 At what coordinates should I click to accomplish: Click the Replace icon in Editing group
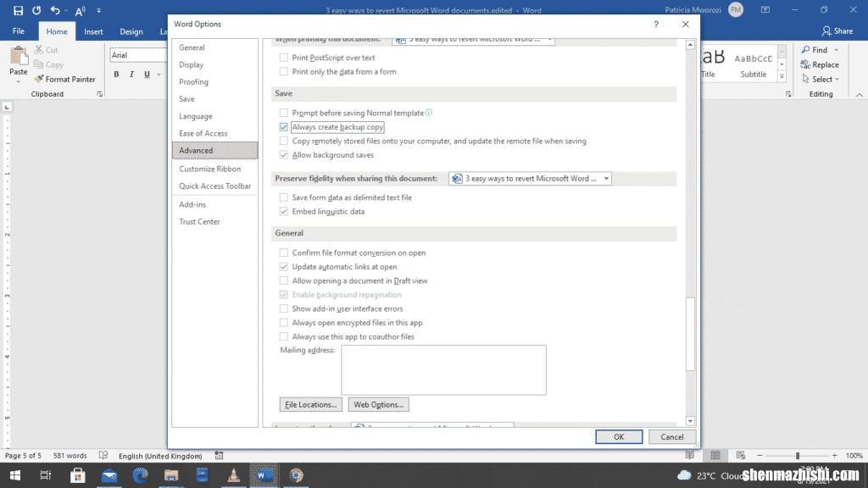click(805, 64)
